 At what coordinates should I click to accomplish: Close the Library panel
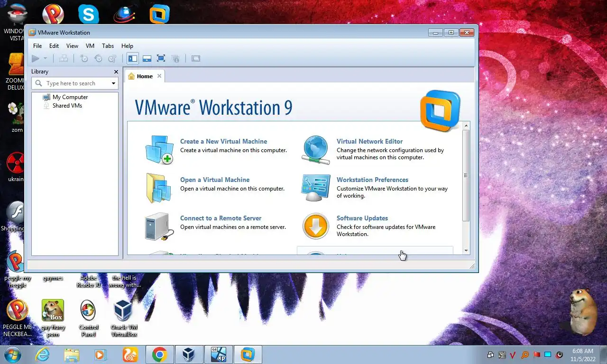point(116,72)
